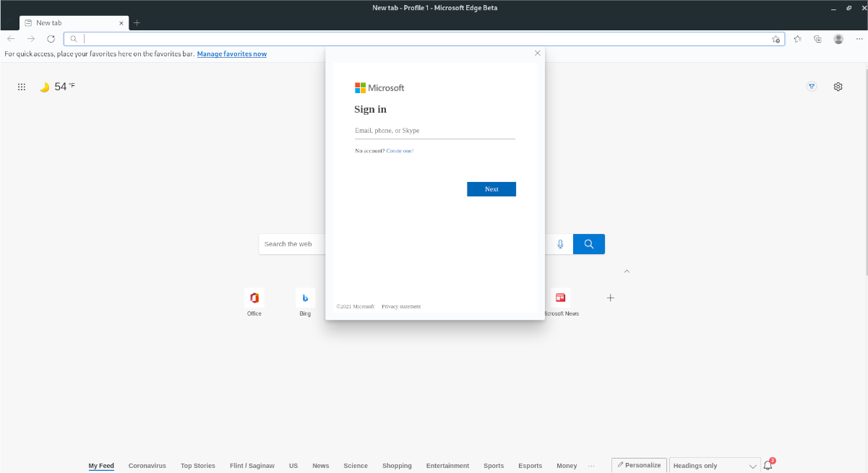Select the US feed tab
This screenshot has width=868, height=473.
[x=293, y=466]
